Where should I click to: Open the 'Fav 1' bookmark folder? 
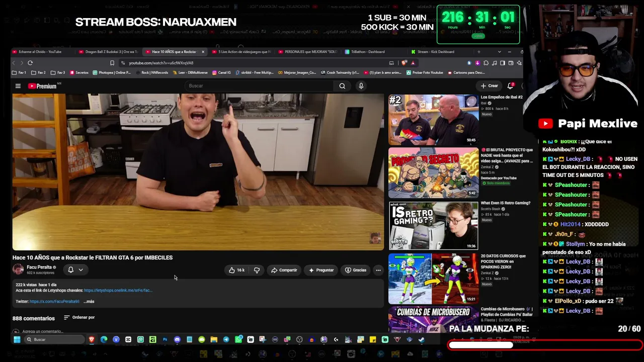[x=19, y=72]
